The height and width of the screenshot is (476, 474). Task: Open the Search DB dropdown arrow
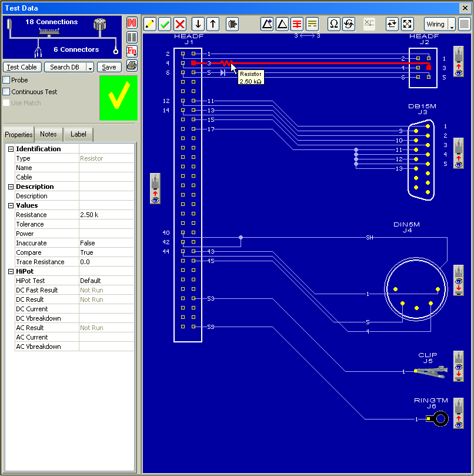pos(90,67)
